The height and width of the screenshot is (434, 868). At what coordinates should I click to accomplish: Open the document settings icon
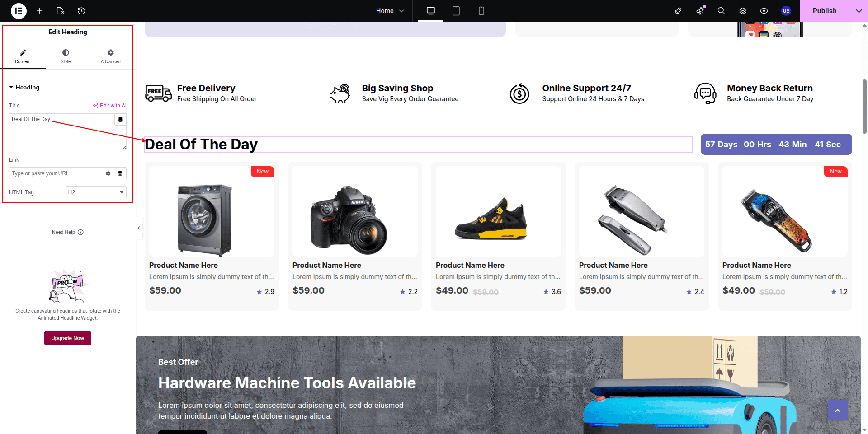pos(61,11)
